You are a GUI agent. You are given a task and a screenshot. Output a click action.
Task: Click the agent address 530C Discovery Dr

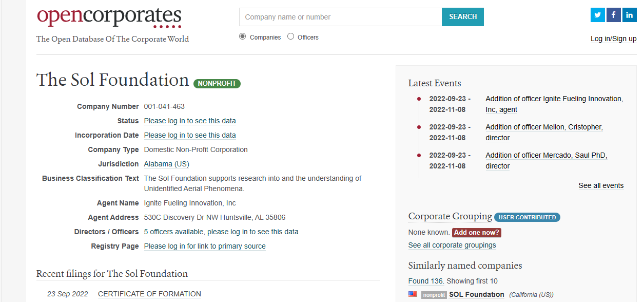tap(214, 217)
